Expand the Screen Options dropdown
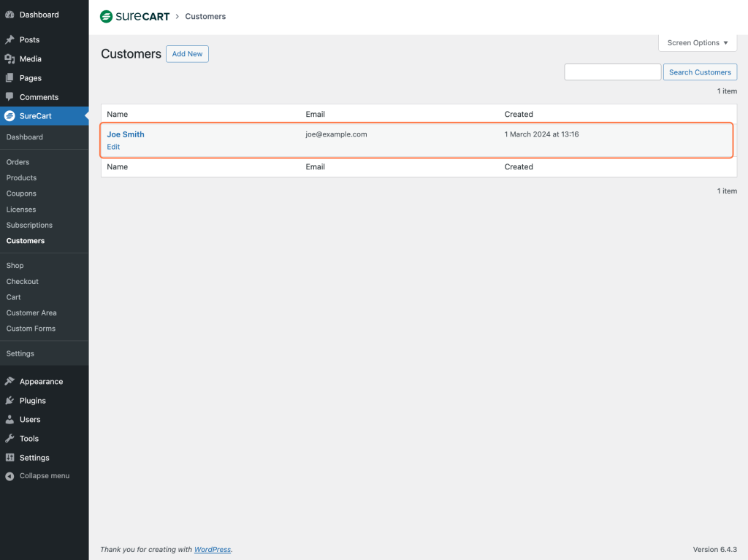The image size is (748, 560). pyautogui.click(x=697, y=43)
